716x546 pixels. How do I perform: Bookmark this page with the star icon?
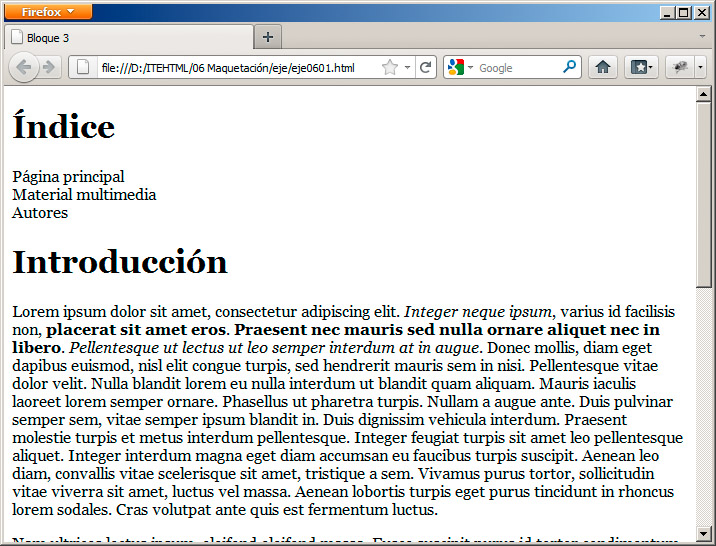(390, 68)
